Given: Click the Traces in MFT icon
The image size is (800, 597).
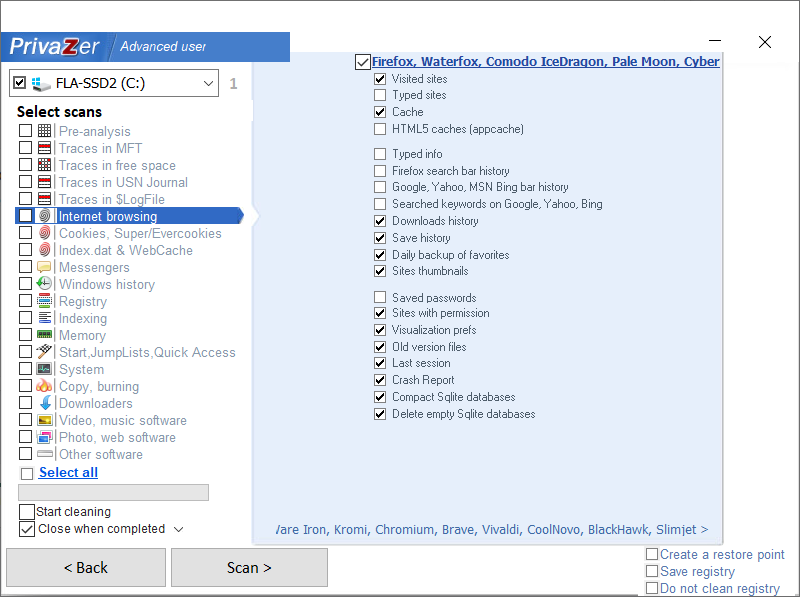Looking at the screenshot, I should point(44,148).
